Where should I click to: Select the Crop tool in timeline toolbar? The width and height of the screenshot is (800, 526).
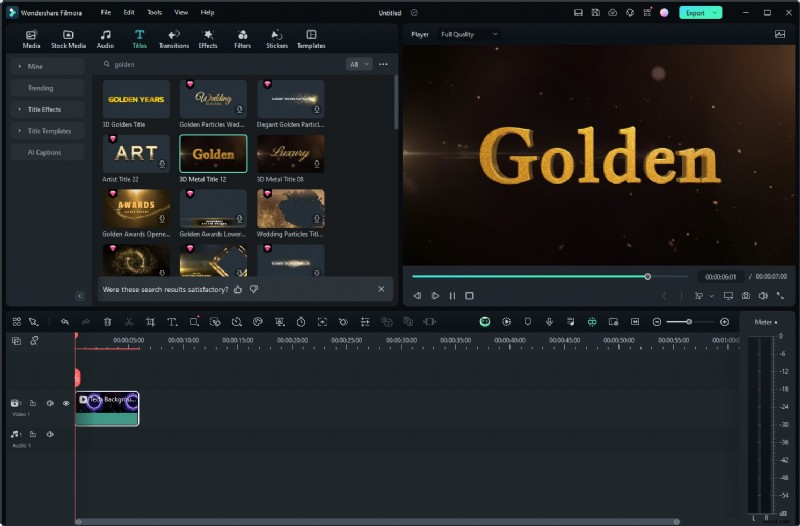tap(150, 322)
